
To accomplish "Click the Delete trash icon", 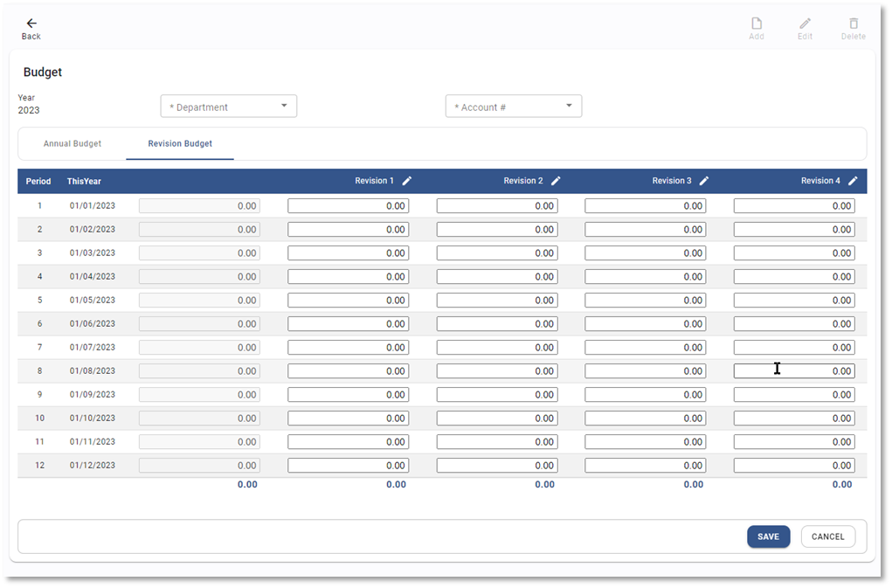I will click(853, 24).
